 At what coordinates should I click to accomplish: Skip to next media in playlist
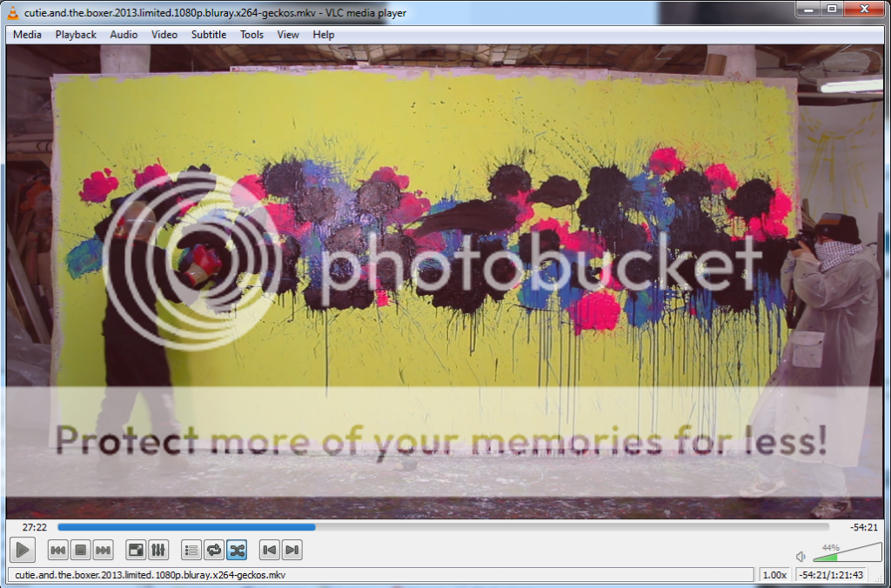pos(103,550)
